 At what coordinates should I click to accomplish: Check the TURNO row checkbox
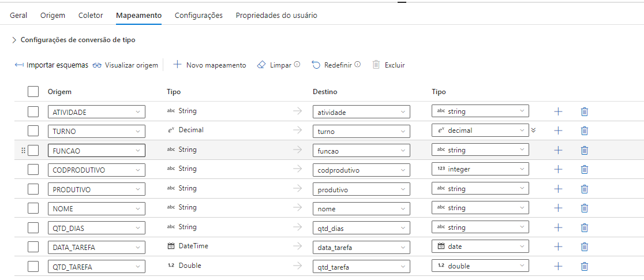click(x=33, y=130)
